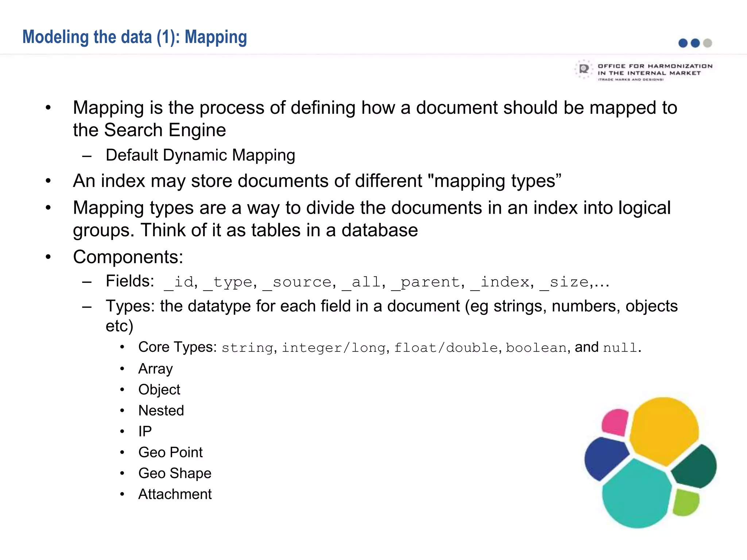Click the slide title "Modeling the data (1): Mapping"
The height and width of the screenshot is (560, 747).
pyautogui.click(x=135, y=38)
